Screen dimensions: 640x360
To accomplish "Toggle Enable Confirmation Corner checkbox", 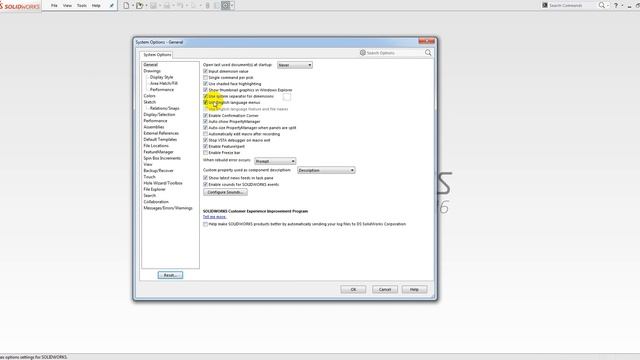I will click(x=205, y=116).
